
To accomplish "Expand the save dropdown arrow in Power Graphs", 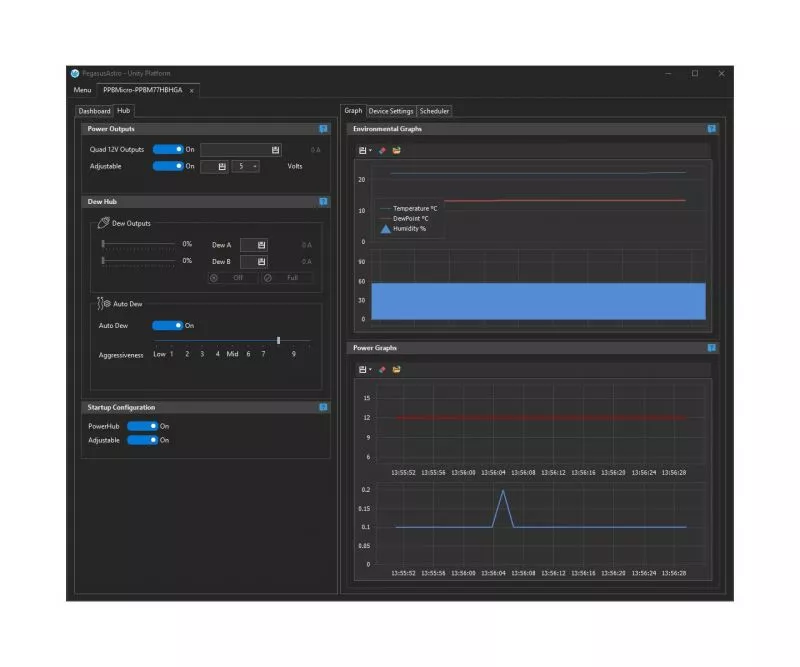I will pyautogui.click(x=370, y=369).
